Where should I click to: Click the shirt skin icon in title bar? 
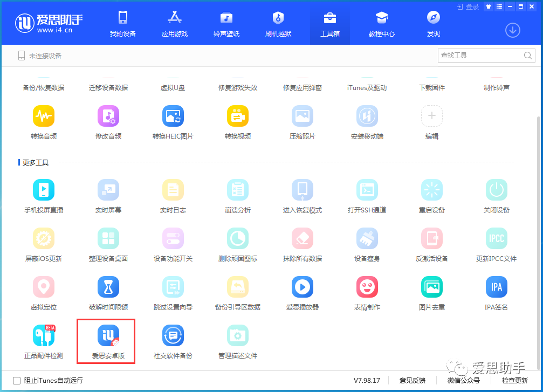489,6
